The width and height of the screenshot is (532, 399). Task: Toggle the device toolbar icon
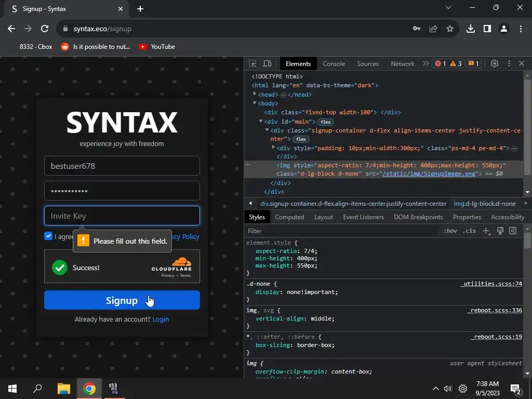tap(268, 63)
